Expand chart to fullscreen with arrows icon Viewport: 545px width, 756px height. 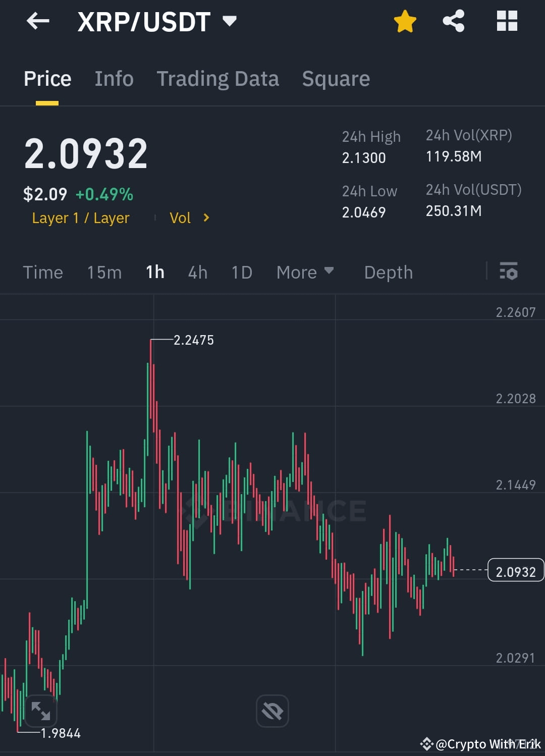(x=40, y=711)
